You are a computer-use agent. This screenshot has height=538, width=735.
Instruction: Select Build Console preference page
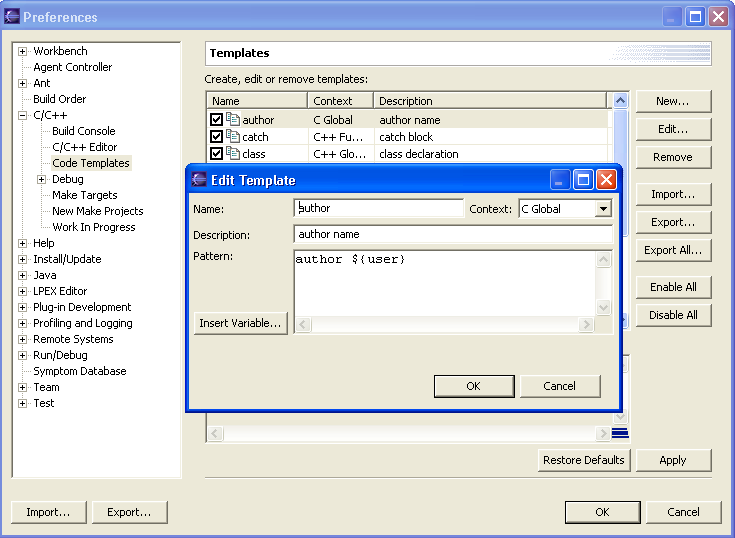click(83, 131)
